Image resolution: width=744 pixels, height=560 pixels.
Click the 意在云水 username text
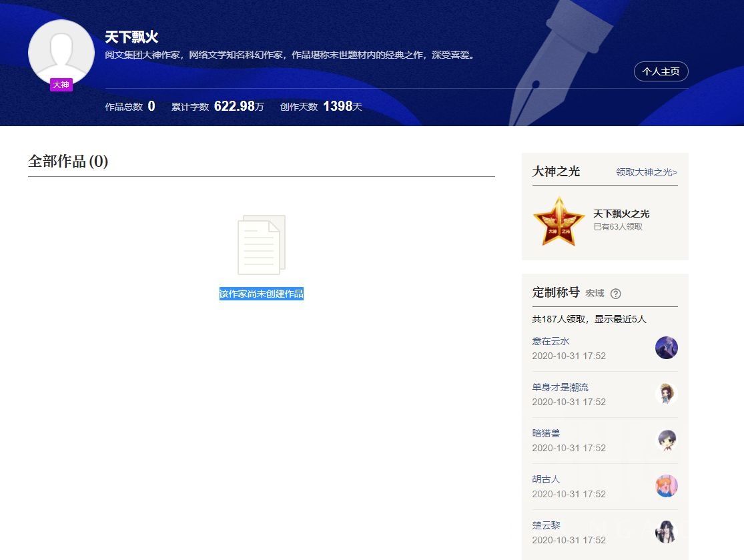click(x=550, y=341)
